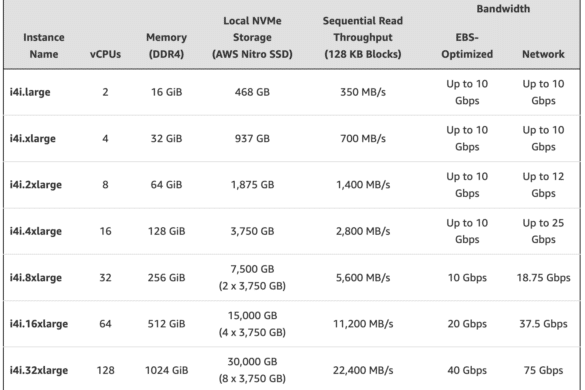Viewport: 585px width, 390px height.
Task: Select the i4i.16xlarge row label
Action: pyautogui.click(x=39, y=324)
